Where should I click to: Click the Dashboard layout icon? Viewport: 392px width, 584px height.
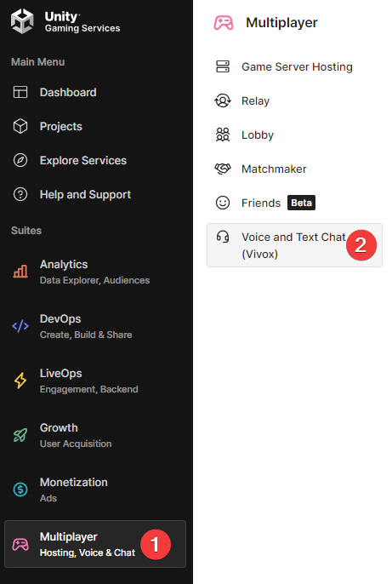20,92
